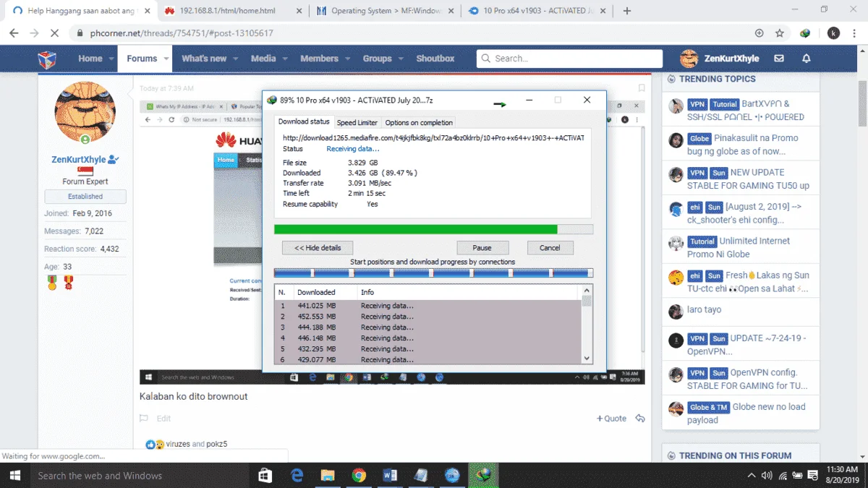Open the inbox envelope icon
The width and height of the screenshot is (868, 488).
[779, 59]
